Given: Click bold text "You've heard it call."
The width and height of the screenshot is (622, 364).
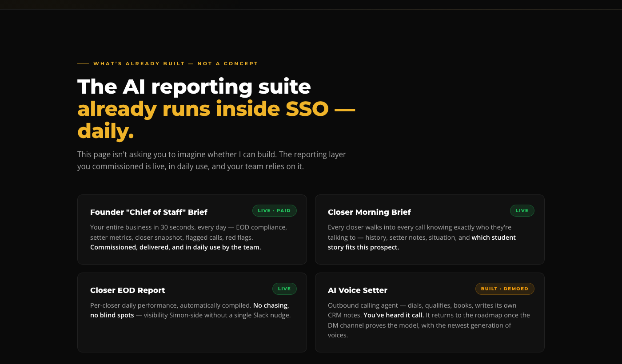Looking at the screenshot, I should [x=394, y=315].
